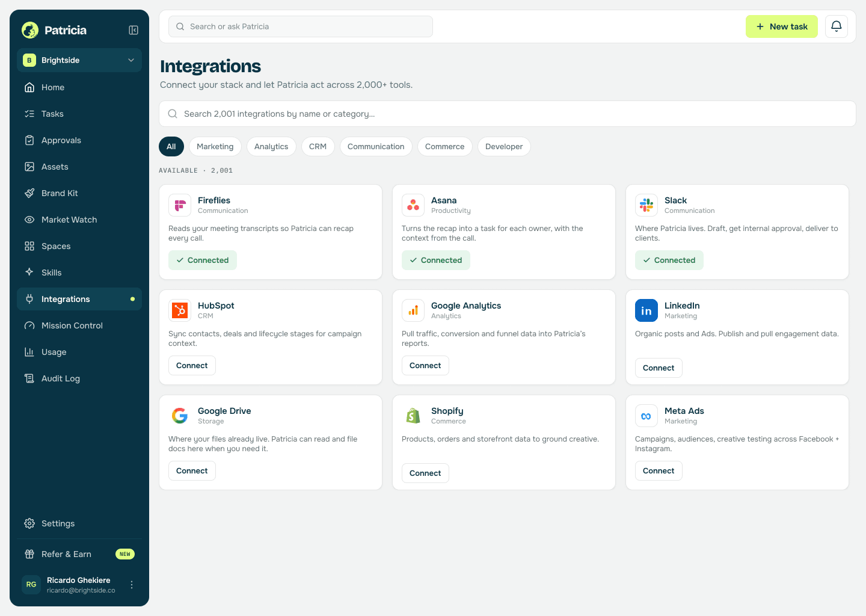Collapse the sidebar panel icon
Viewport: 866px width, 616px height.
pyautogui.click(x=134, y=30)
